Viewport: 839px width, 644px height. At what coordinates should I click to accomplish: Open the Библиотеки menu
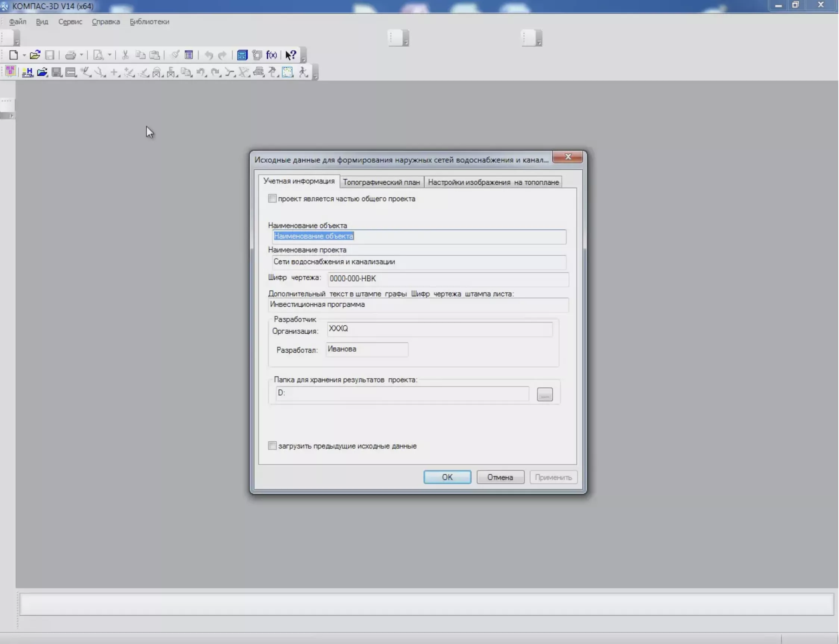(x=150, y=22)
